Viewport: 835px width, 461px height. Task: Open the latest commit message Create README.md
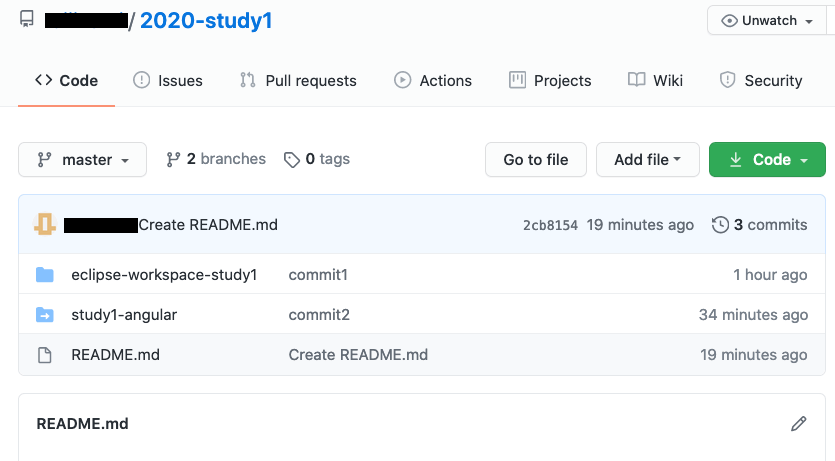point(208,225)
